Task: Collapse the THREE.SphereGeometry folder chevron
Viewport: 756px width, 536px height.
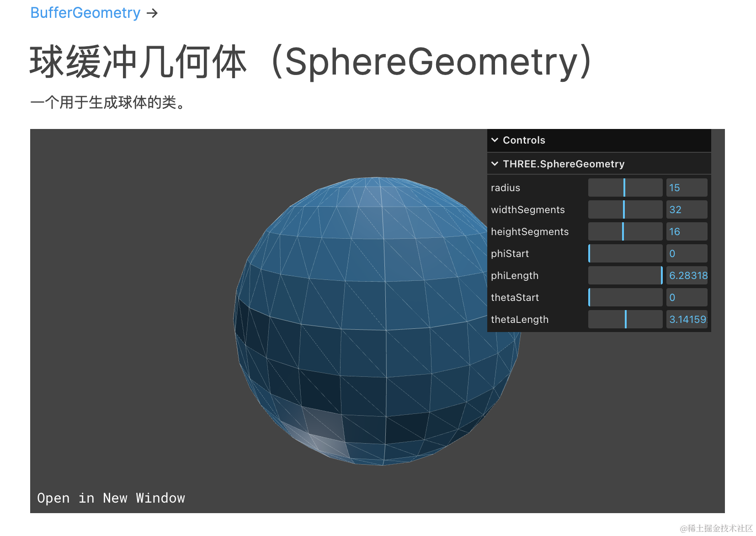Action: pyautogui.click(x=495, y=164)
